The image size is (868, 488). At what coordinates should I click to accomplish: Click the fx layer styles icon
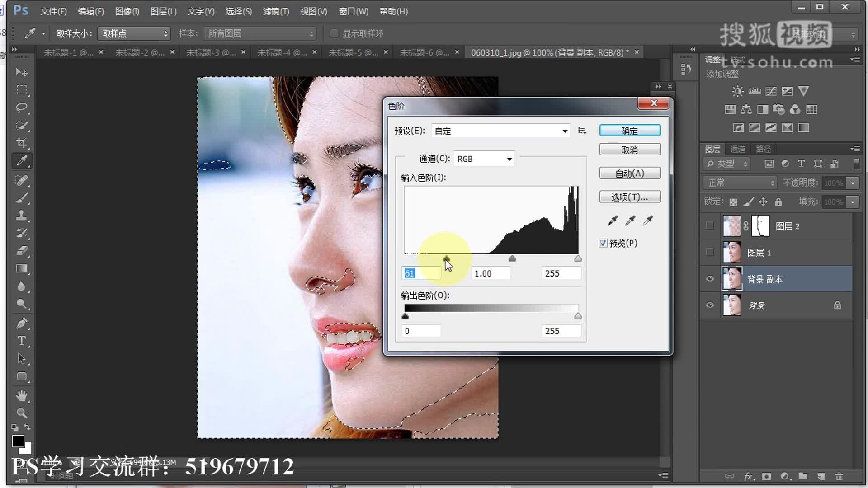pyautogui.click(x=749, y=476)
